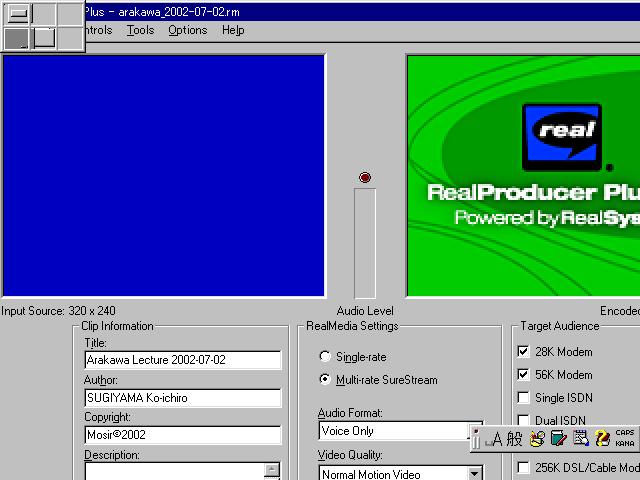640x480 pixels.
Task: Open the IME properties icon
Action: pyautogui.click(x=580, y=439)
